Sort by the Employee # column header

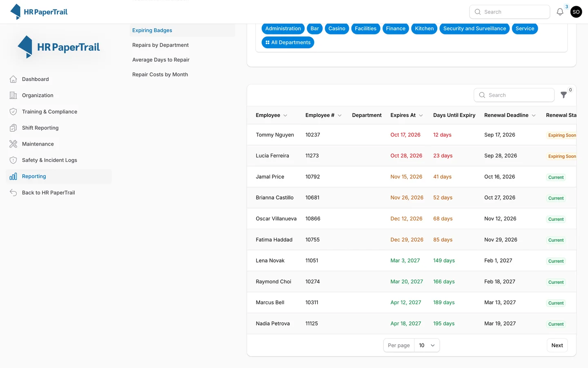(x=323, y=115)
